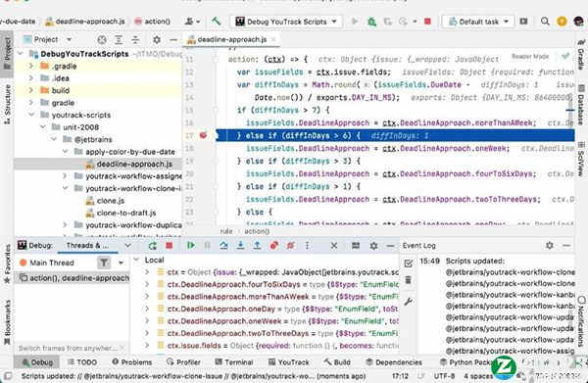Click the UTF-8 encoding in status bar

444,376
